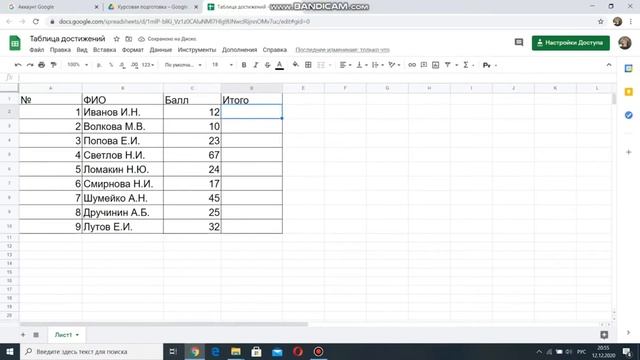
Task: Click the Настройки Доступа share button
Action: (571, 42)
